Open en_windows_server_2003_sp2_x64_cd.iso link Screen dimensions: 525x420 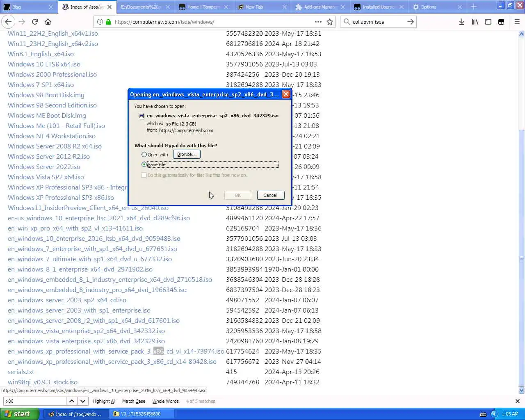pos(67,300)
